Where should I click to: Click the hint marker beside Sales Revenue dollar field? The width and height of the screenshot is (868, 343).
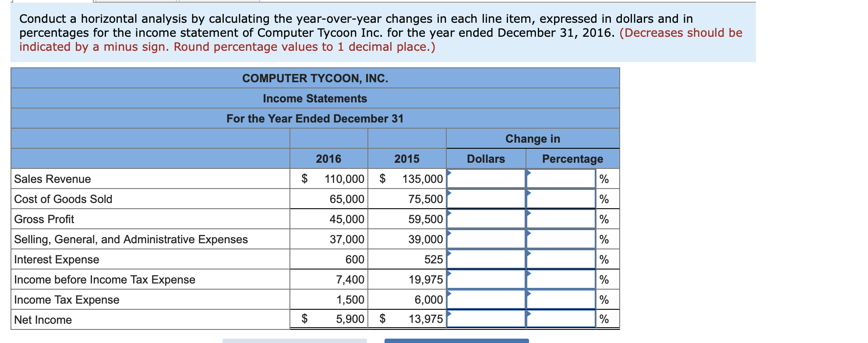click(448, 173)
